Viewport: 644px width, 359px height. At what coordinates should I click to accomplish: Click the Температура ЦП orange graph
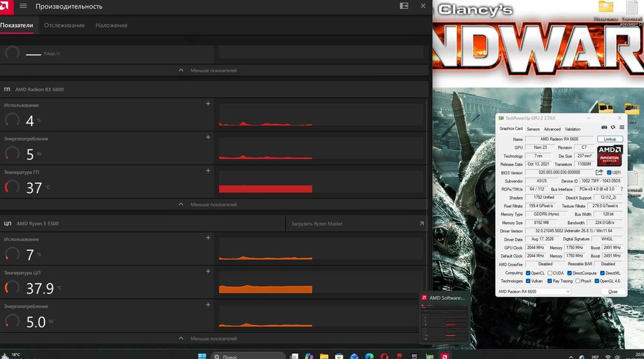point(265,289)
